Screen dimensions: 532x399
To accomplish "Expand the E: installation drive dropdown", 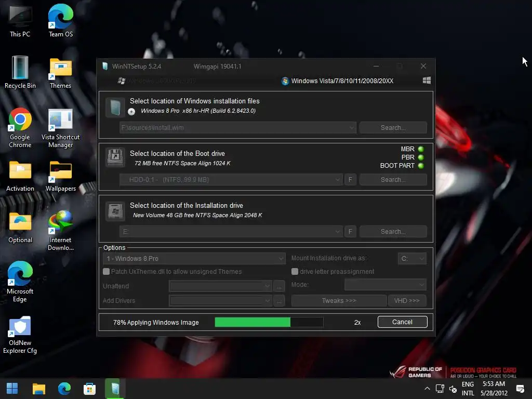I will (x=338, y=231).
